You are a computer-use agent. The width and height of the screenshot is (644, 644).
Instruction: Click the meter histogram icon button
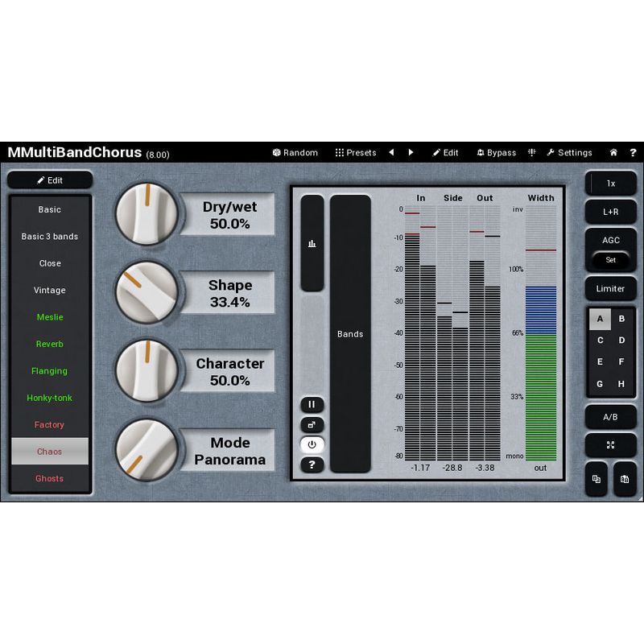312,243
